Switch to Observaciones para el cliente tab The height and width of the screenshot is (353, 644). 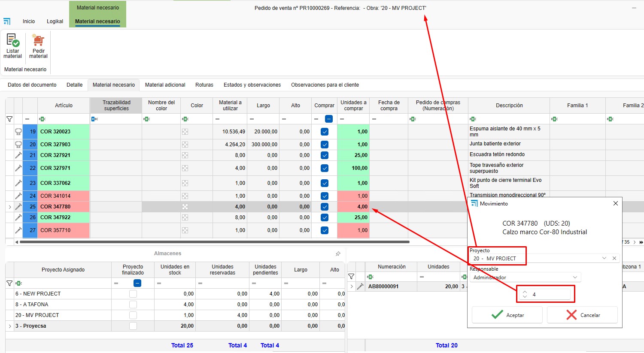(x=325, y=85)
